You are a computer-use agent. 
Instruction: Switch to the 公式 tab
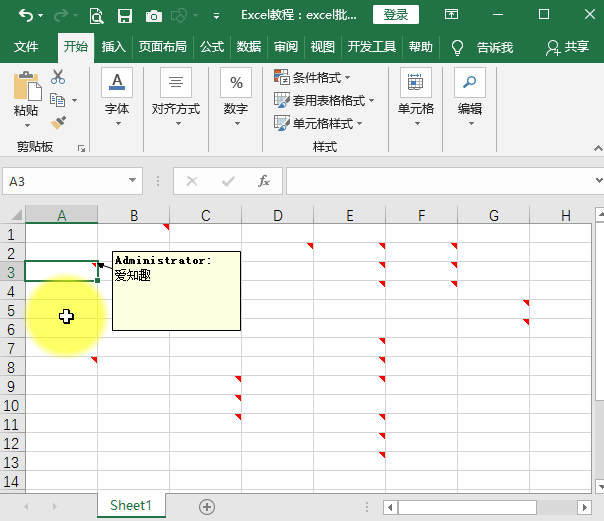[212, 47]
